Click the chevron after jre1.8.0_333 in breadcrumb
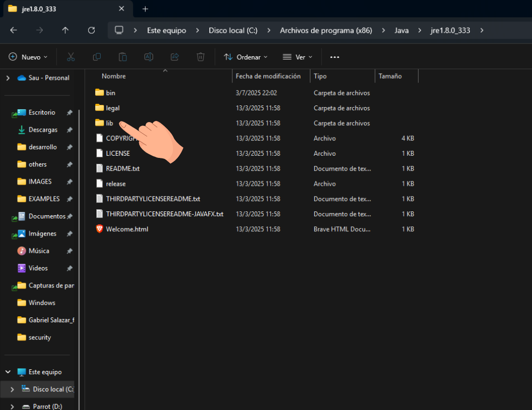This screenshot has width=532, height=410. (482, 31)
